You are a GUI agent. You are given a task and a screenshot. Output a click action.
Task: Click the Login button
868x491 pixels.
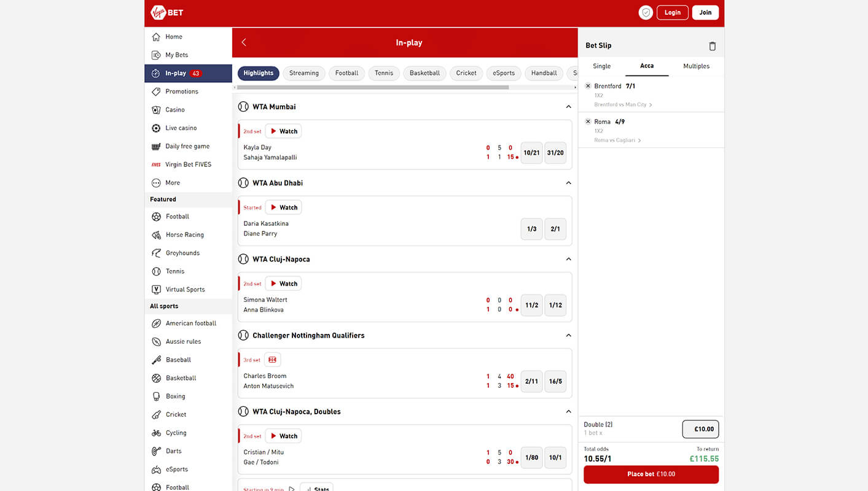(673, 13)
